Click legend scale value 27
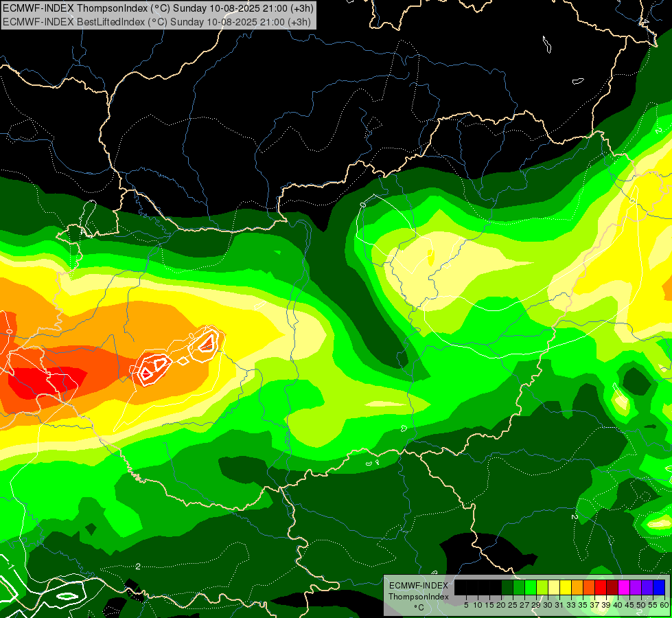 pos(524,605)
